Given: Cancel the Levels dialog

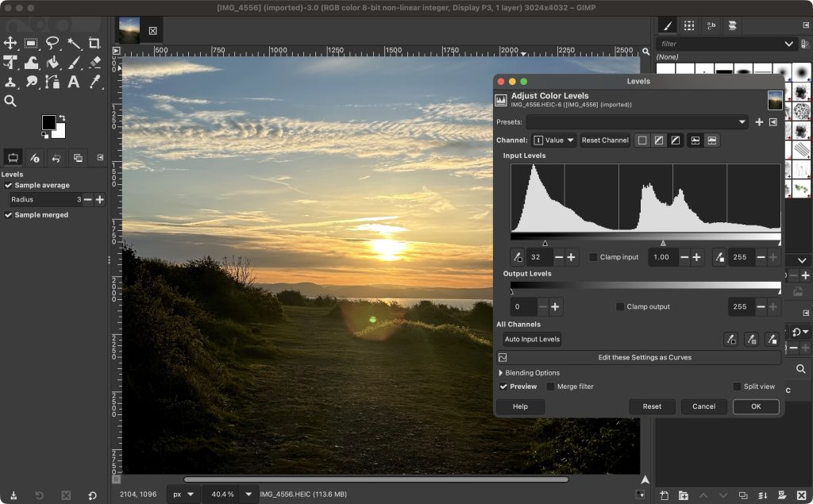Looking at the screenshot, I should [703, 406].
